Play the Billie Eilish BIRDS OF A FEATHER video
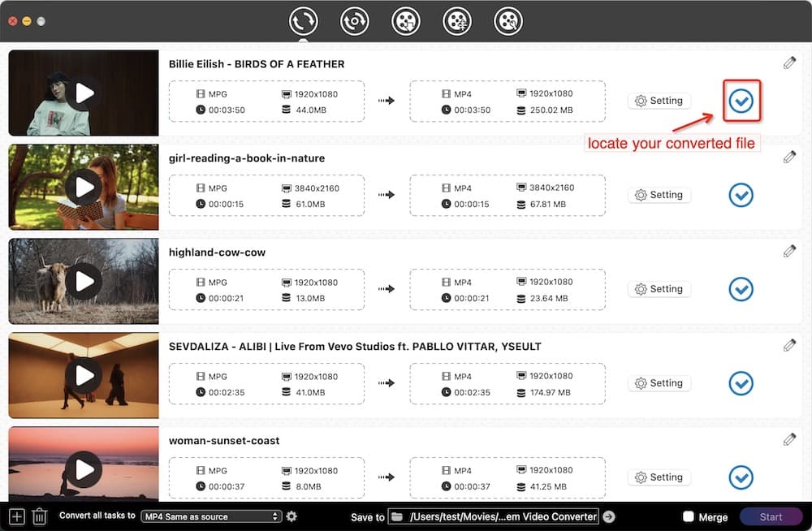Image resolution: width=812 pixels, height=531 pixels. coord(84,93)
